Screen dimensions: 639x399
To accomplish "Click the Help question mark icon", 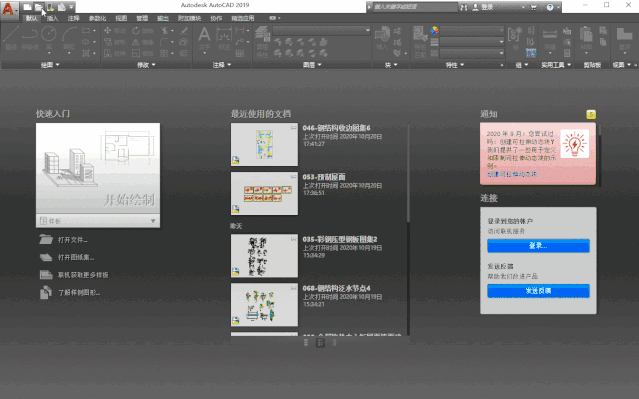I will pyautogui.click(x=550, y=7).
